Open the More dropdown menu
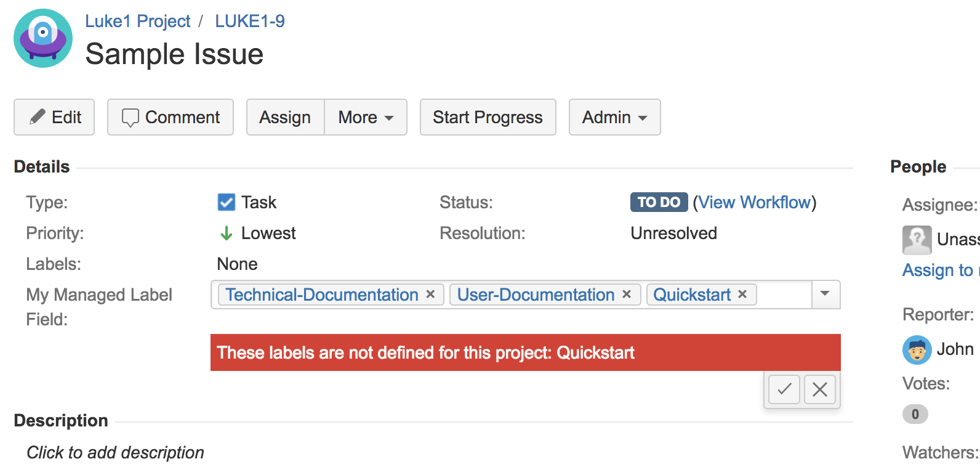 366,117
